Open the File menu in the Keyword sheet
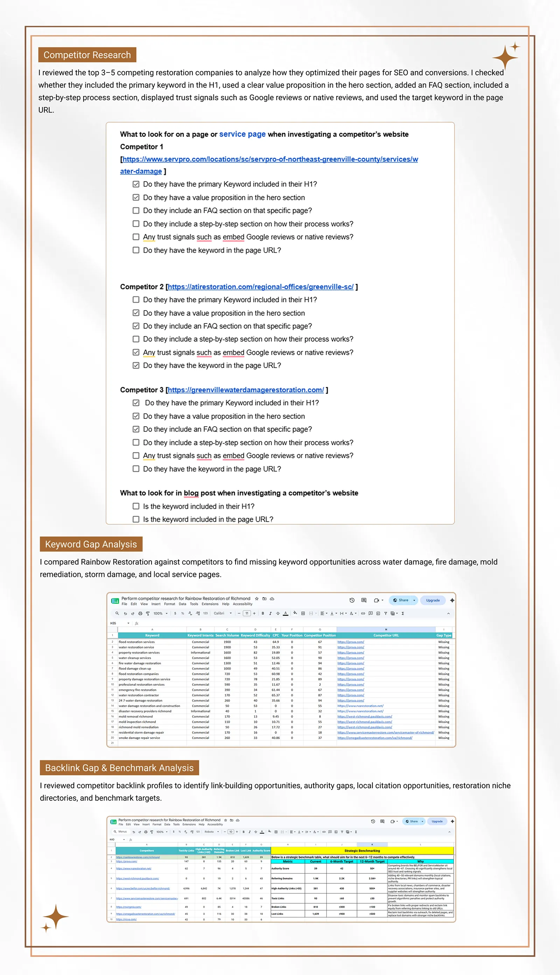The height and width of the screenshot is (975, 560). coord(125,604)
